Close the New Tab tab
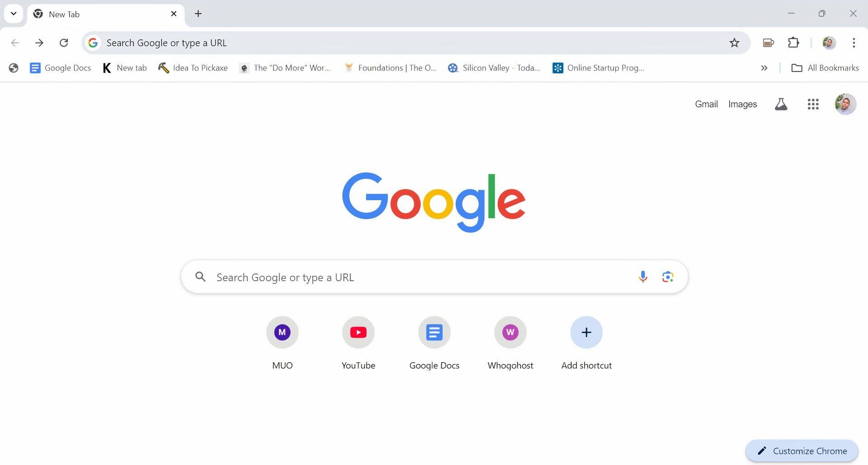This screenshot has width=868, height=465. tap(174, 14)
